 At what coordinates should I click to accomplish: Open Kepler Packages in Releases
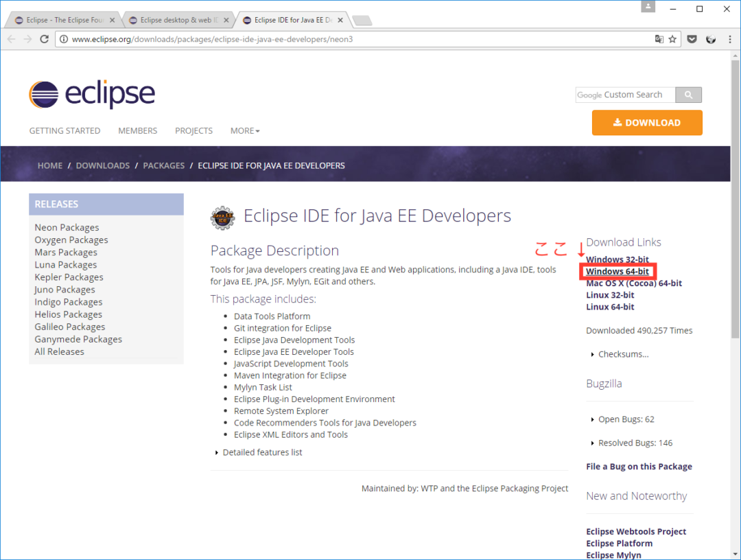[x=69, y=277]
